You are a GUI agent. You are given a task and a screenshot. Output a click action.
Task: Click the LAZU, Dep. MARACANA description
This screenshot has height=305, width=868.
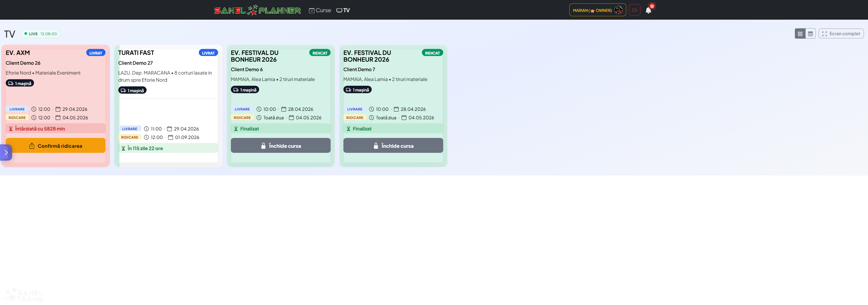click(x=165, y=76)
